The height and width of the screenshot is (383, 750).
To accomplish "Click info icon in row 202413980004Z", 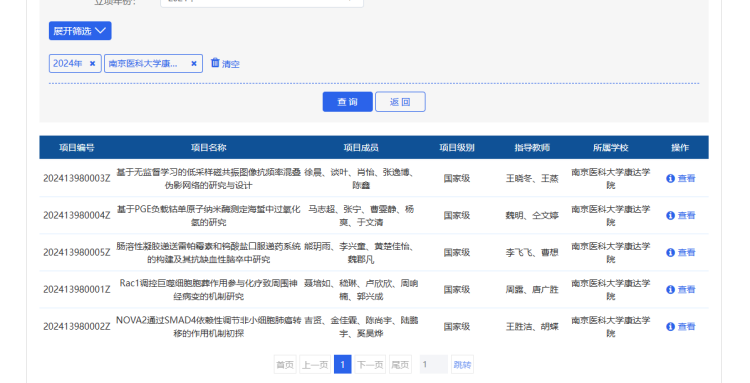I will 671,215.
